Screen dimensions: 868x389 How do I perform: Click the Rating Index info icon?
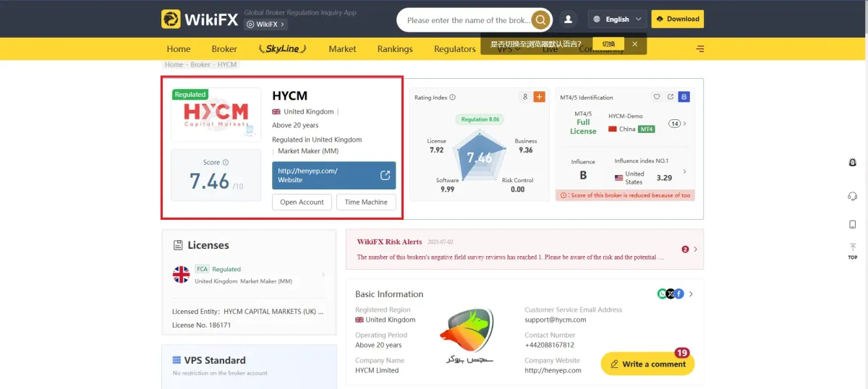pyautogui.click(x=453, y=97)
